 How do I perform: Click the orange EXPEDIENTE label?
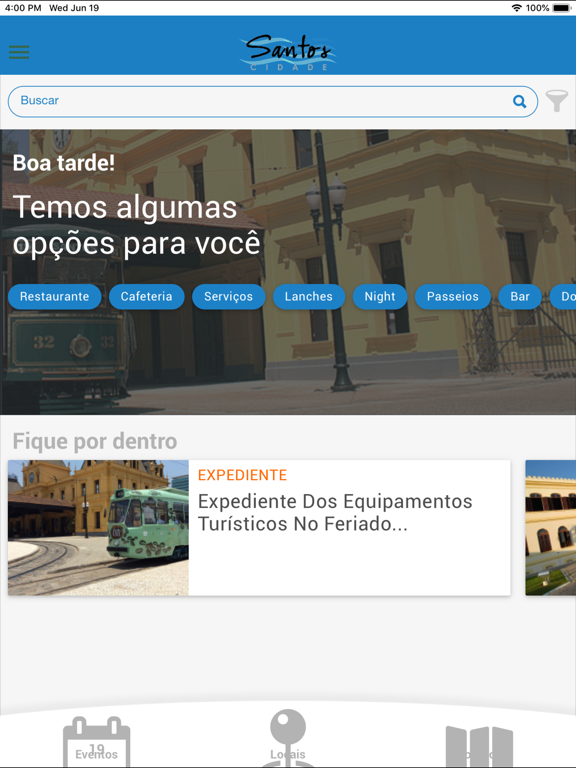pyautogui.click(x=242, y=475)
